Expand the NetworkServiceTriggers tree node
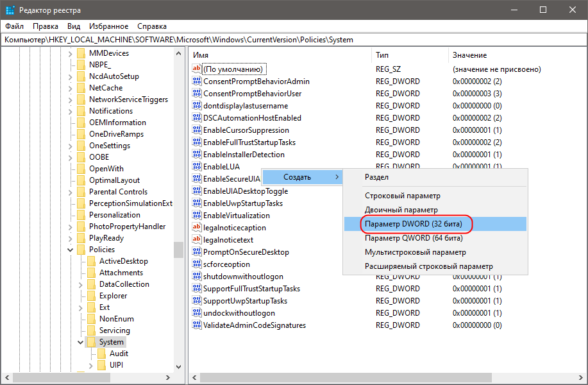This screenshot has width=588, height=385. (70, 100)
